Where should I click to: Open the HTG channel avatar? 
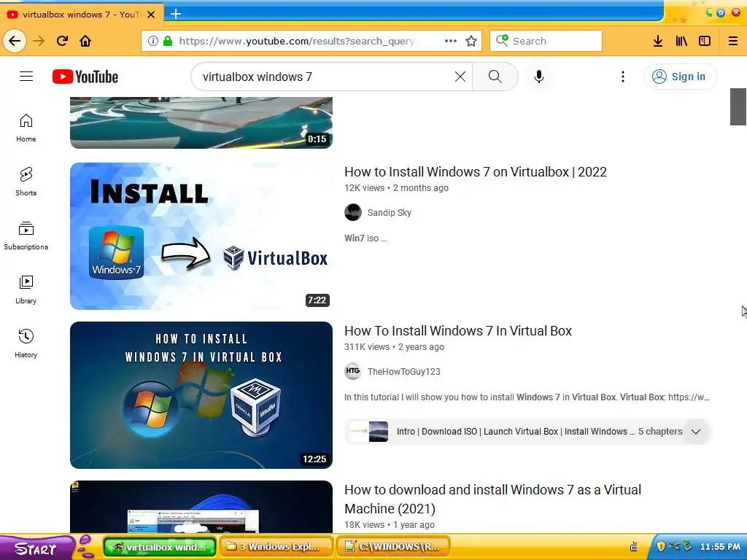click(x=353, y=371)
